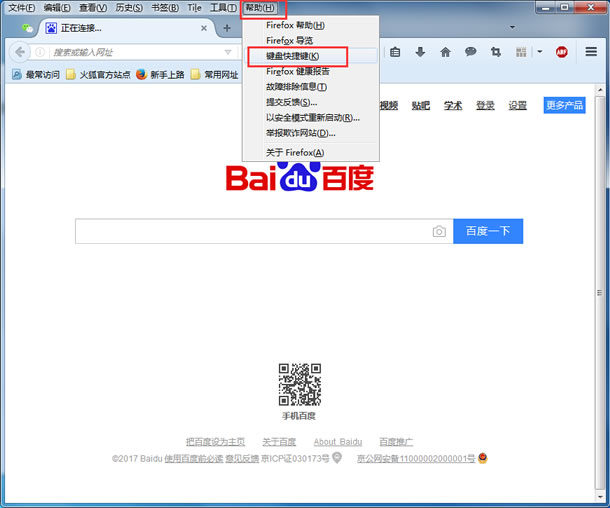Image resolution: width=610 pixels, height=508 pixels.
Task: Select 以安全模式重新启动(R)... entry
Action: click(311, 117)
